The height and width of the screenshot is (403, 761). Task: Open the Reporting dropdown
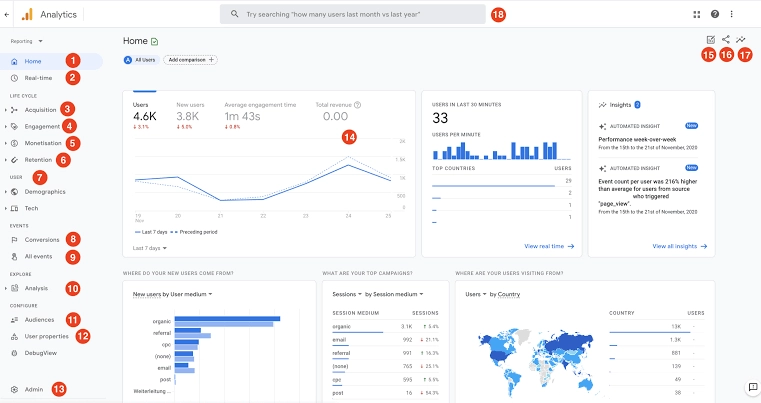point(27,41)
